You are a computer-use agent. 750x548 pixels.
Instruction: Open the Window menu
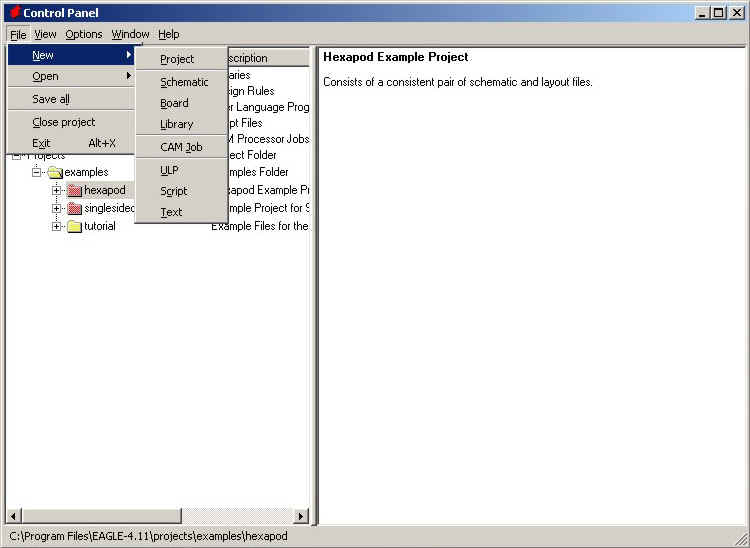pyautogui.click(x=130, y=34)
